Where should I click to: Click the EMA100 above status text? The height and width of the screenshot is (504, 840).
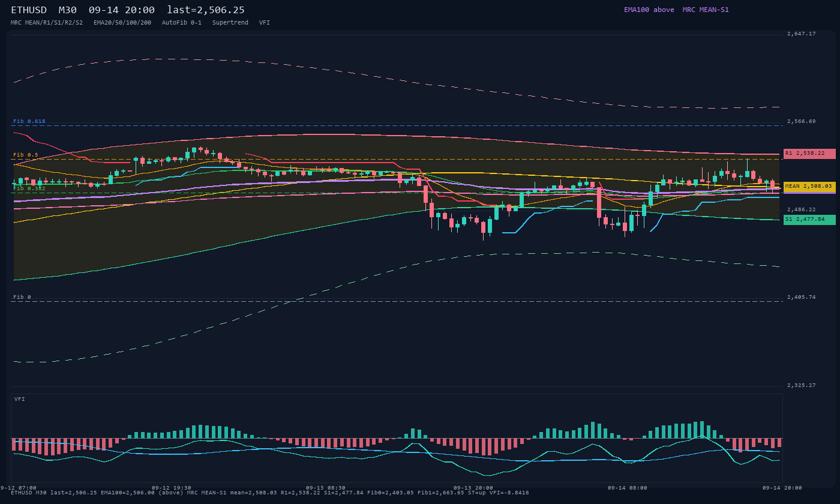(649, 10)
